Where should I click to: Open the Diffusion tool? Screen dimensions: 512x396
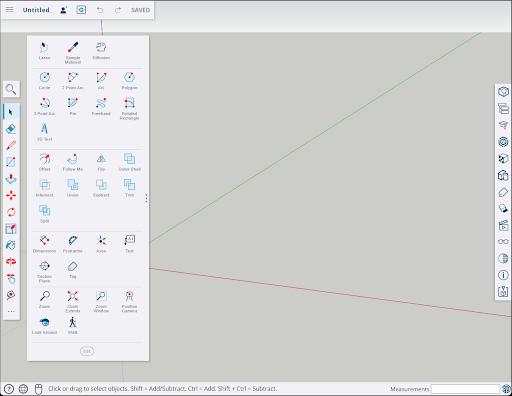(101, 51)
